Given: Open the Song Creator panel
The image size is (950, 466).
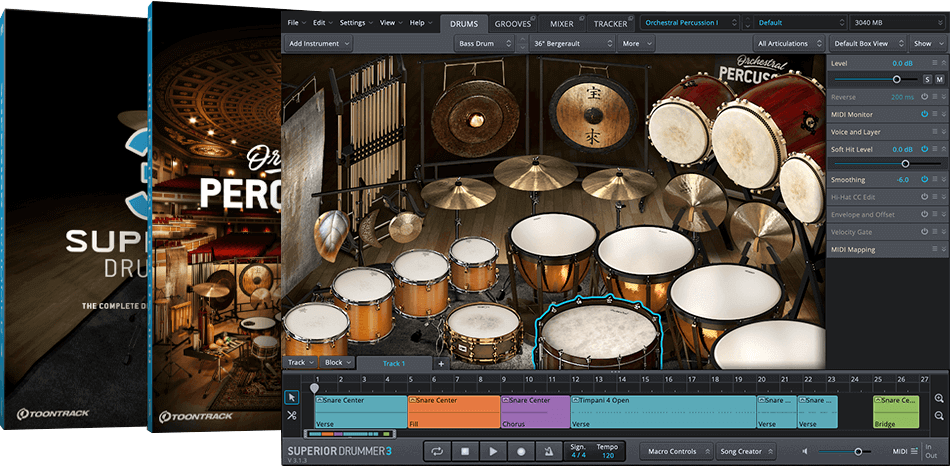Looking at the screenshot, I should pos(747,451).
